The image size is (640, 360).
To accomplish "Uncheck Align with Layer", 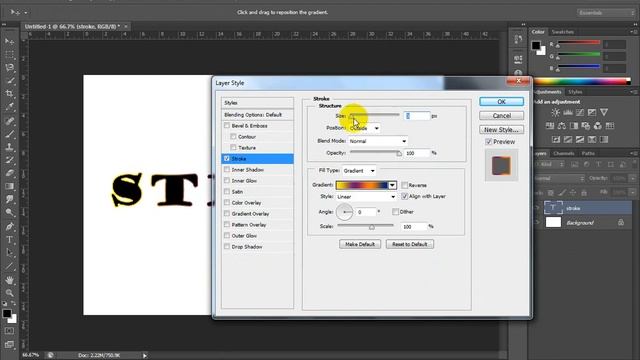I will tap(404, 196).
